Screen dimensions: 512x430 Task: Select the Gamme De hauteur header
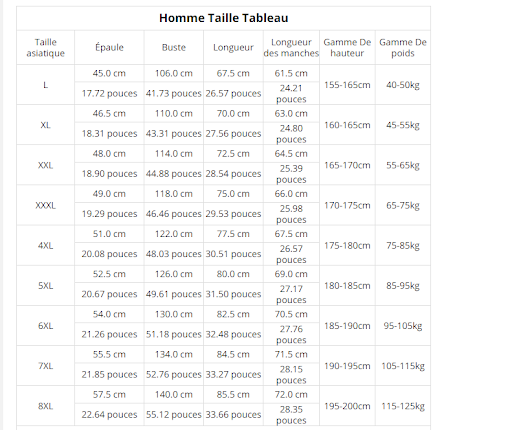[347, 48]
